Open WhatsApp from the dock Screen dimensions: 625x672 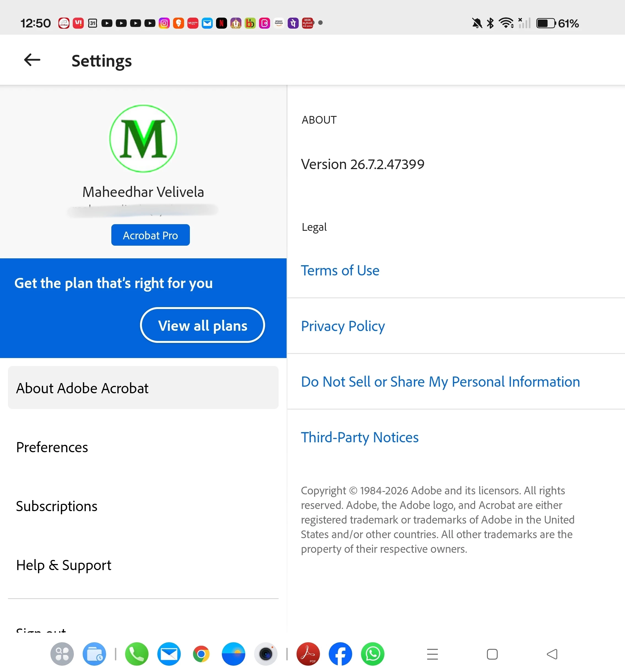click(373, 654)
